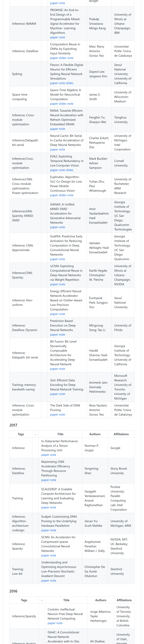Screen dimensions: 144x644
Task: Click the 2017 section heading
Action: 13,425
